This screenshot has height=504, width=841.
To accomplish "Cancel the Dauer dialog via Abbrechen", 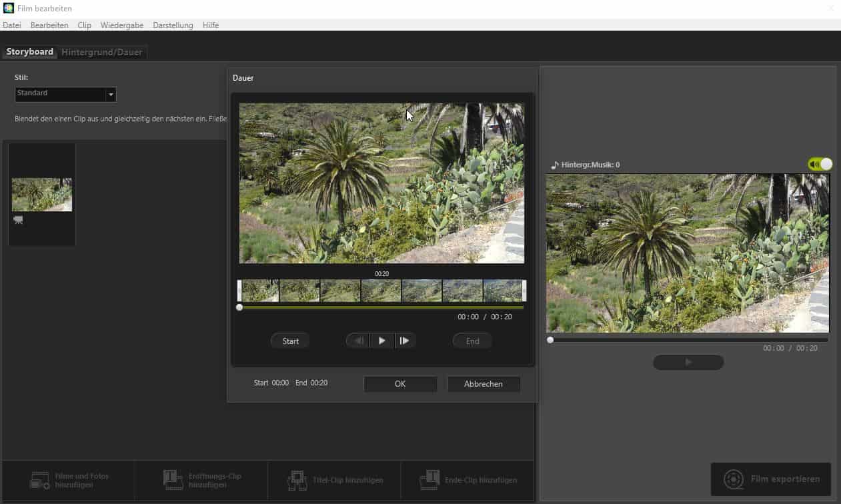I will click(483, 384).
